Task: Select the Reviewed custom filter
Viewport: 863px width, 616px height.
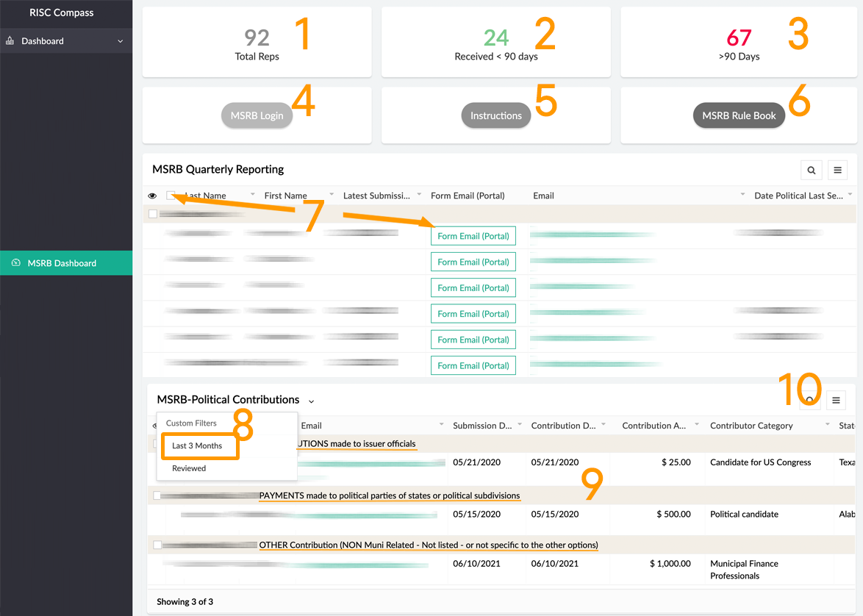Action: click(189, 468)
